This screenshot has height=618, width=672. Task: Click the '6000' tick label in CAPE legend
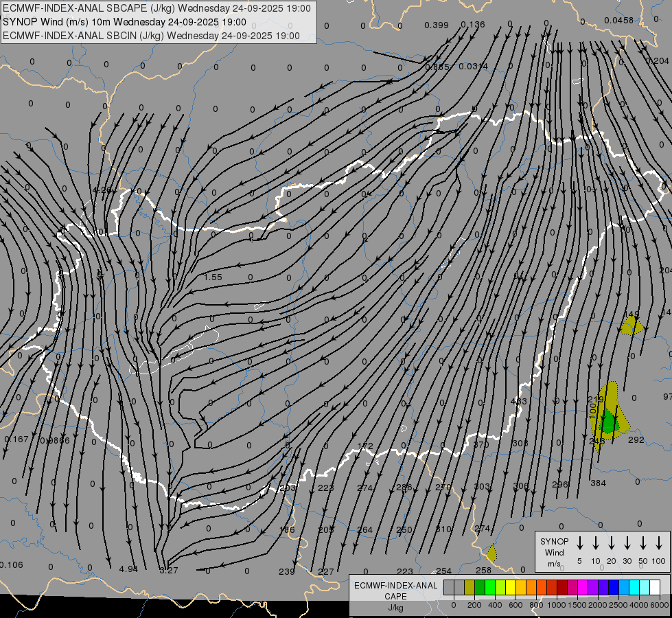[x=659, y=605]
